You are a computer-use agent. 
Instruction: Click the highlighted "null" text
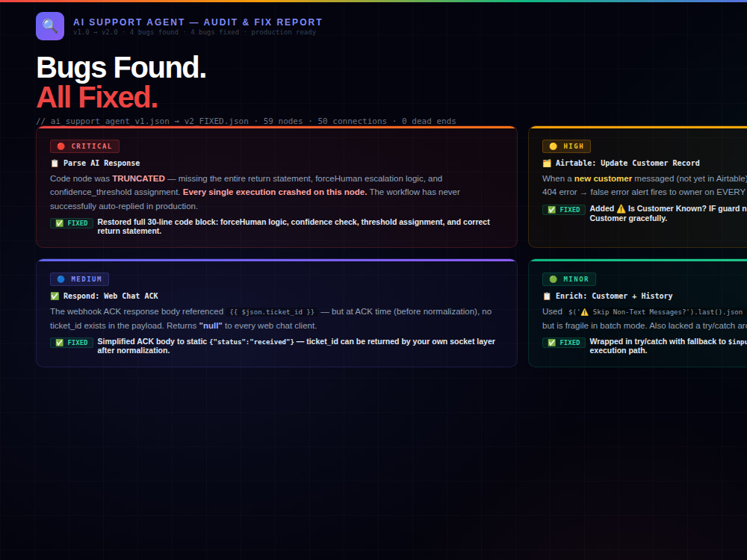[x=211, y=326]
